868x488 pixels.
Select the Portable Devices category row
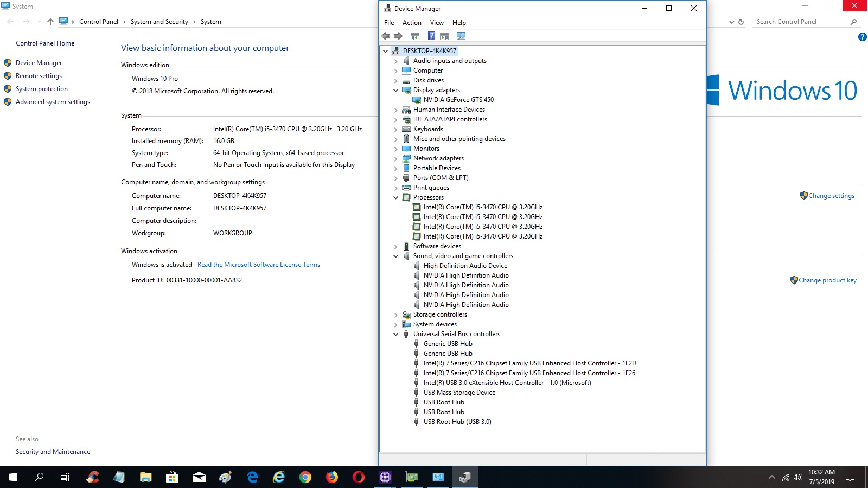(x=431, y=168)
